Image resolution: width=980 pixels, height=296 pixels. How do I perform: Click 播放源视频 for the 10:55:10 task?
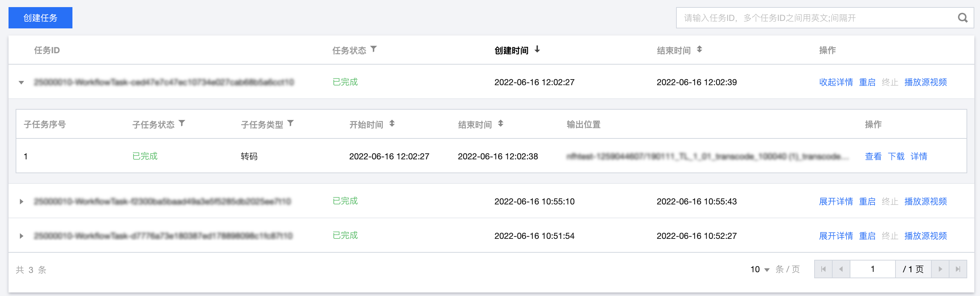click(925, 201)
